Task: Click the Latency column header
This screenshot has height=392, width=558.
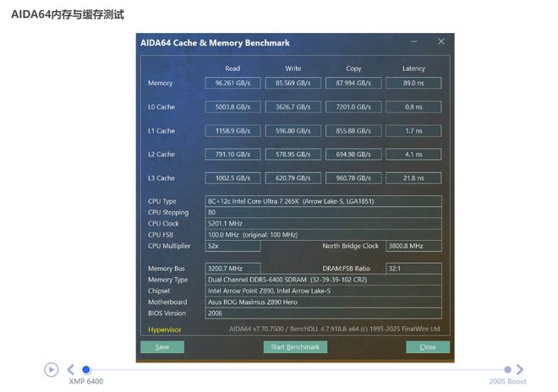Action: tap(413, 68)
